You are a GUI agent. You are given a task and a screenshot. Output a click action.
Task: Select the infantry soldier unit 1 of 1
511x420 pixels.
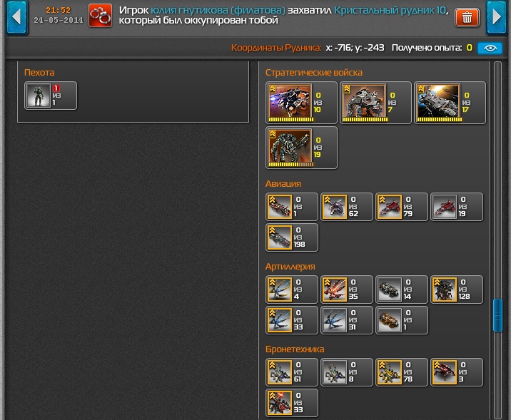51,96
